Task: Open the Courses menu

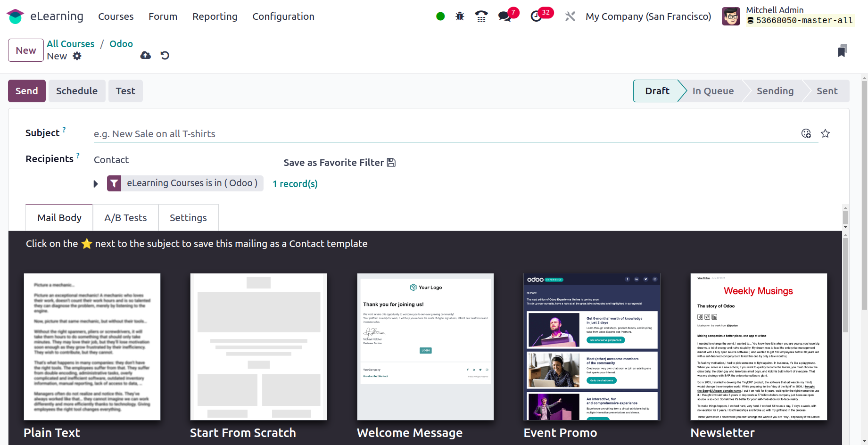Action: pos(116,16)
